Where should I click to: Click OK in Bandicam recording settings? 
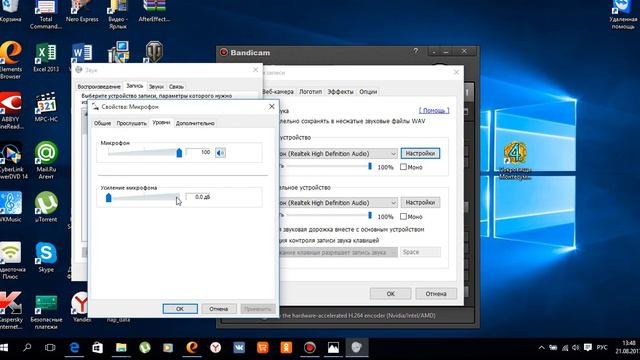tap(391, 293)
